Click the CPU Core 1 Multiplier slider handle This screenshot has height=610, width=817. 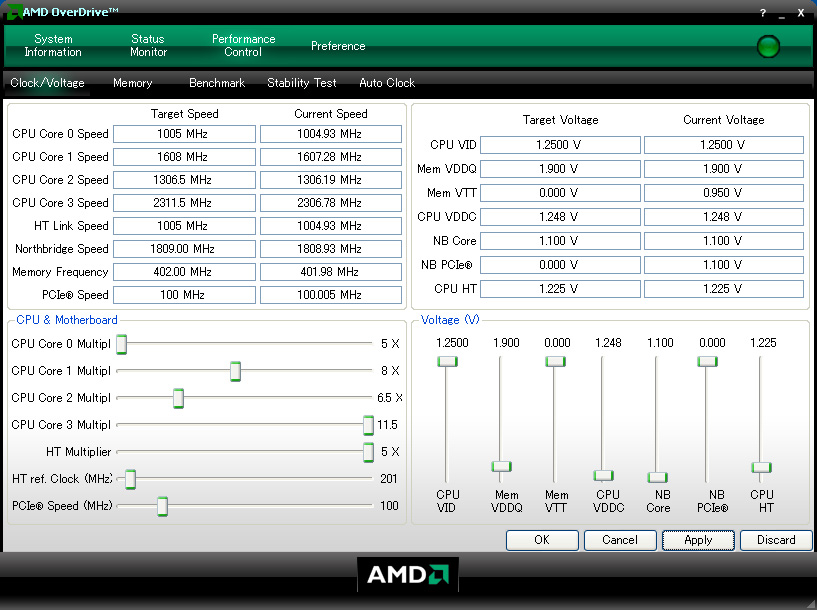[236, 371]
